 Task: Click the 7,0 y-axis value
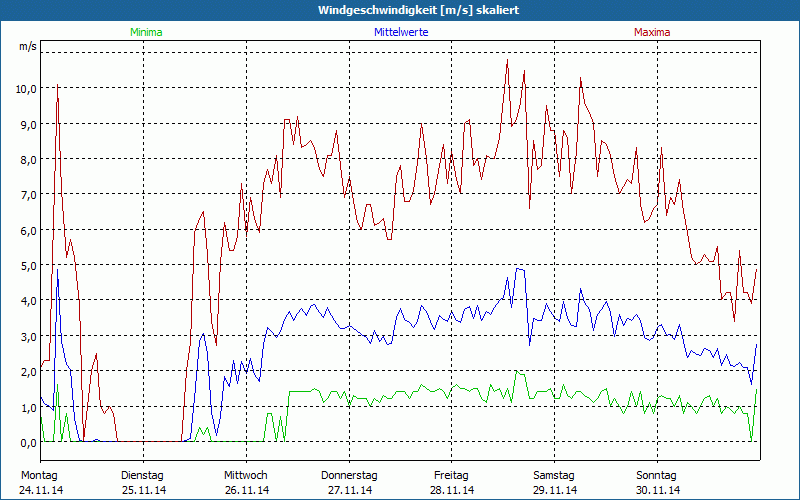point(29,195)
